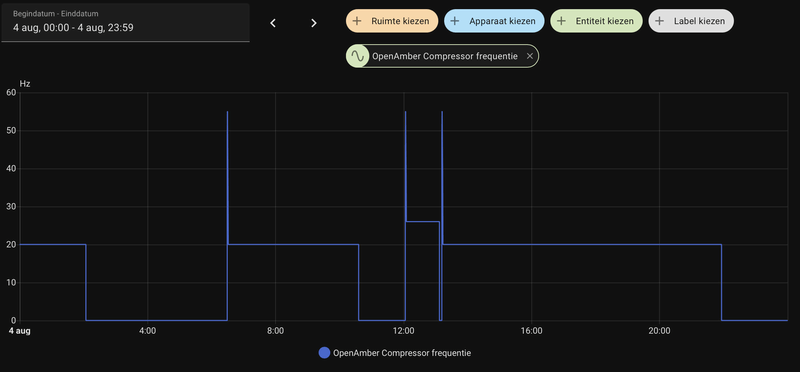The height and width of the screenshot is (372, 800).
Task: Click the 60 value on the y-axis
Action: pos(11,92)
